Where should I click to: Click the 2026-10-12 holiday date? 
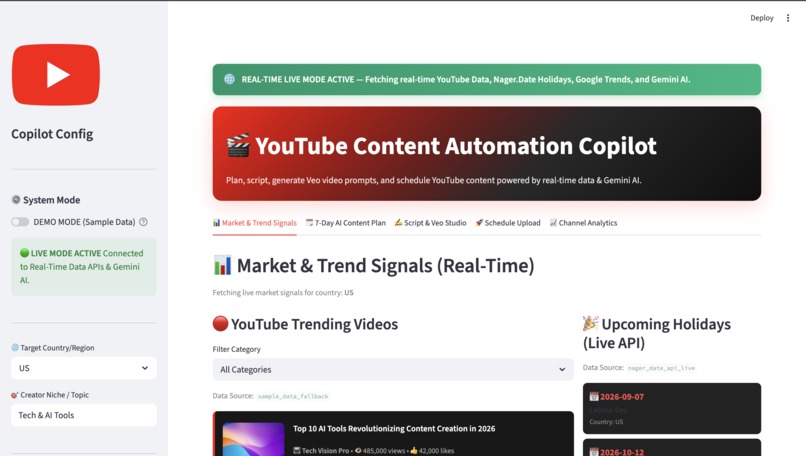[x=622, y=452]
